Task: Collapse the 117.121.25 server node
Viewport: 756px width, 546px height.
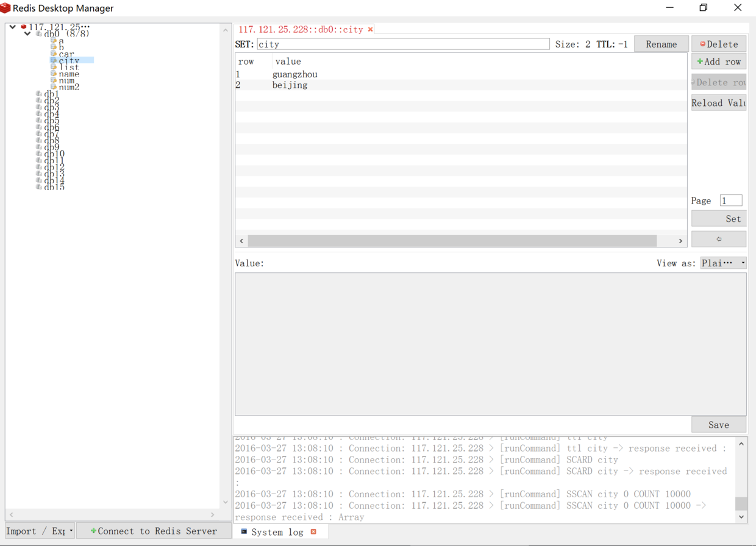Action: [12, 27]
